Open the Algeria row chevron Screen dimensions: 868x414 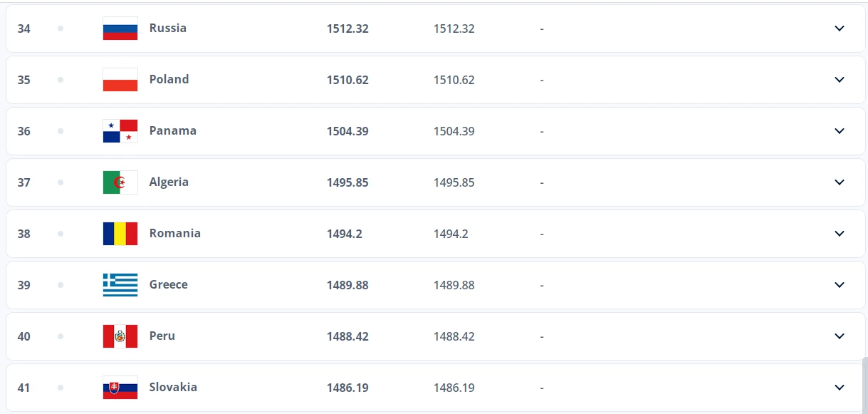840,182
